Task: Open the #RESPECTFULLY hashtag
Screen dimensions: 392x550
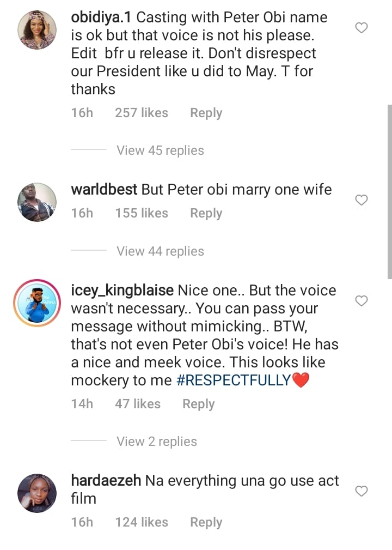Action: tap(234, 380)
